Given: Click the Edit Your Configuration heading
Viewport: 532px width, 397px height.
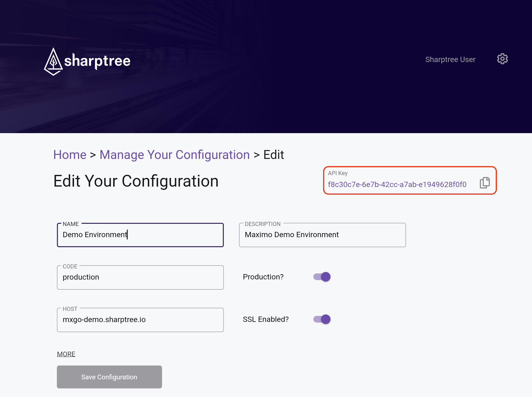Looking at the screenshot, I should pyautogui.click(x=136, y=181).
